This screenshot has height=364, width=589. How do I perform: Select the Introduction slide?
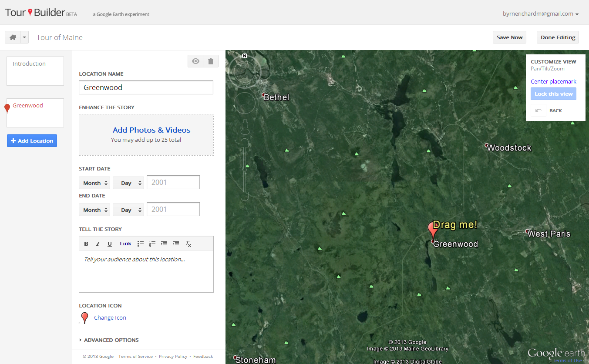35,71
